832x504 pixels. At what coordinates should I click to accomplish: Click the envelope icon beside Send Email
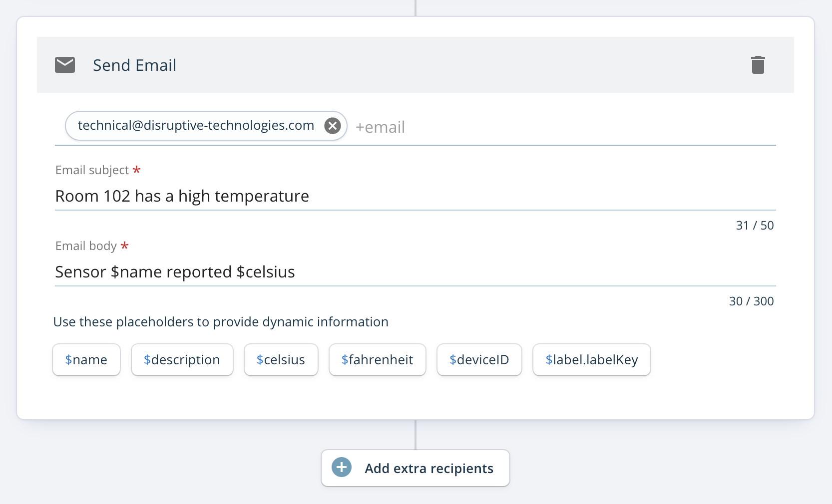pos(65,65)
